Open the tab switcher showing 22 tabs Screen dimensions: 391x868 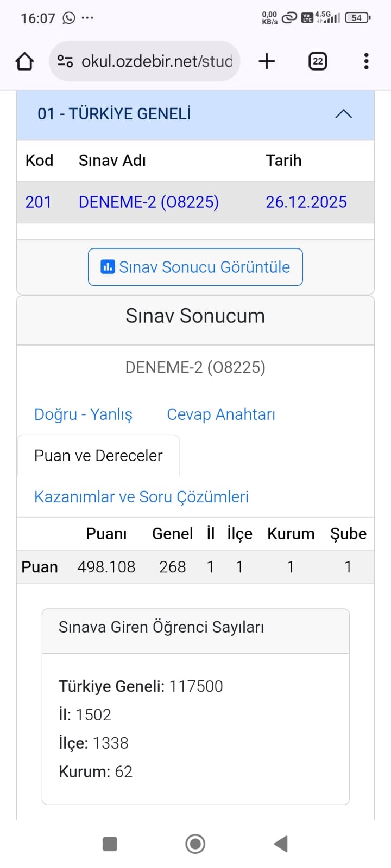point(318,61)
